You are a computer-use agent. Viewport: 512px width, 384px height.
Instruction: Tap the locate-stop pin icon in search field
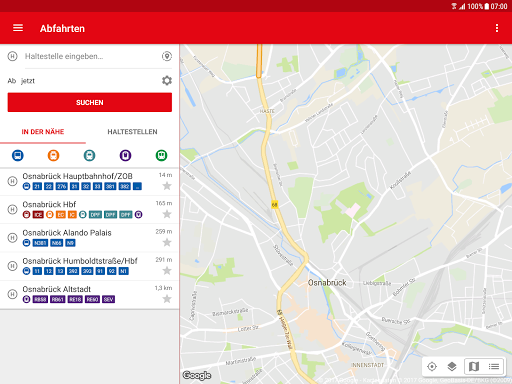coord(167,56)
